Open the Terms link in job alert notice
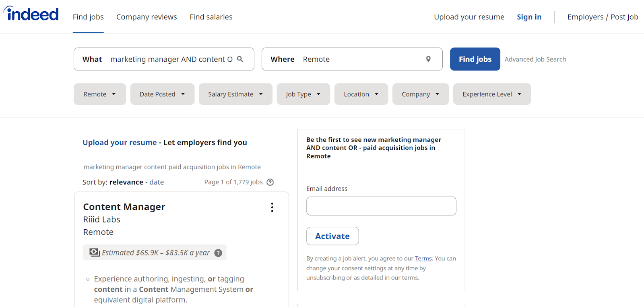 click(423, 259)
